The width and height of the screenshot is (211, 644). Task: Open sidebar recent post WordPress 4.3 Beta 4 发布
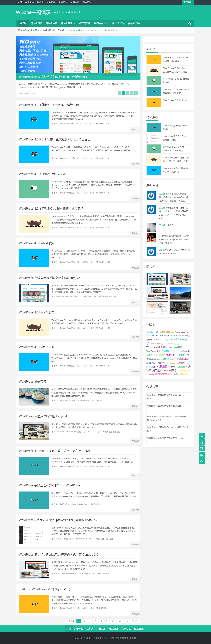pyautogui.click(x=175, y=100)
